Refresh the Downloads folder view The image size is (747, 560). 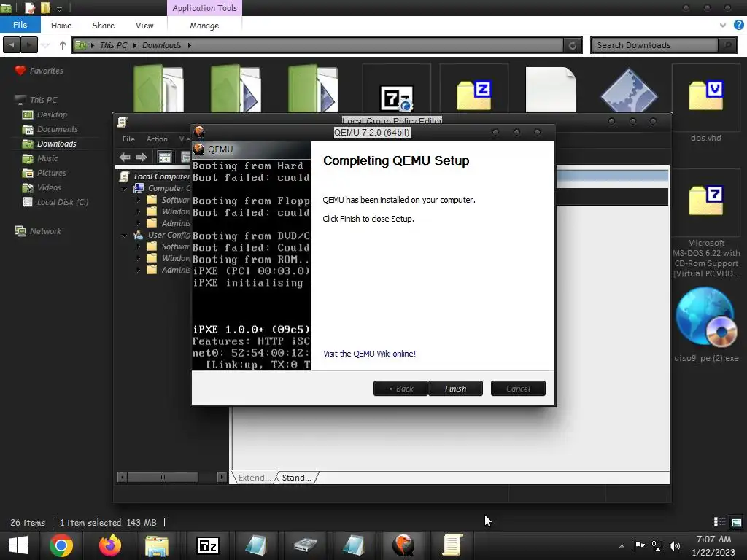(573, 45)
